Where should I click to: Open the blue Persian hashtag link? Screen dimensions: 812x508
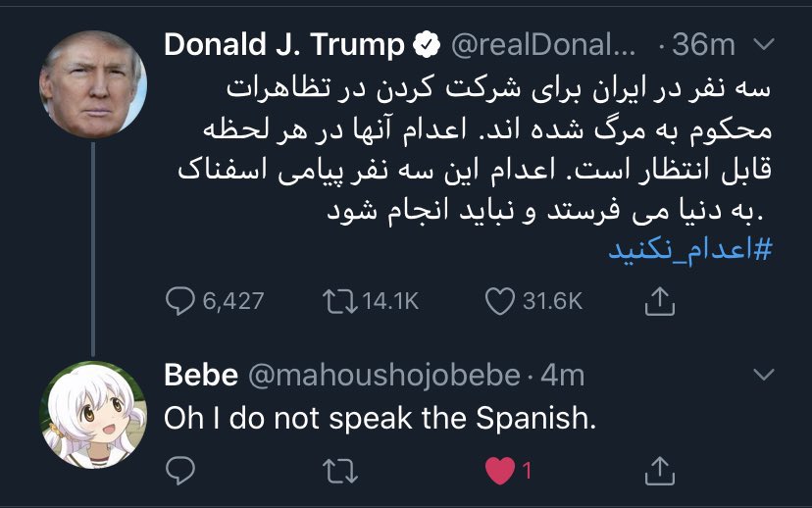click(689, 250)
